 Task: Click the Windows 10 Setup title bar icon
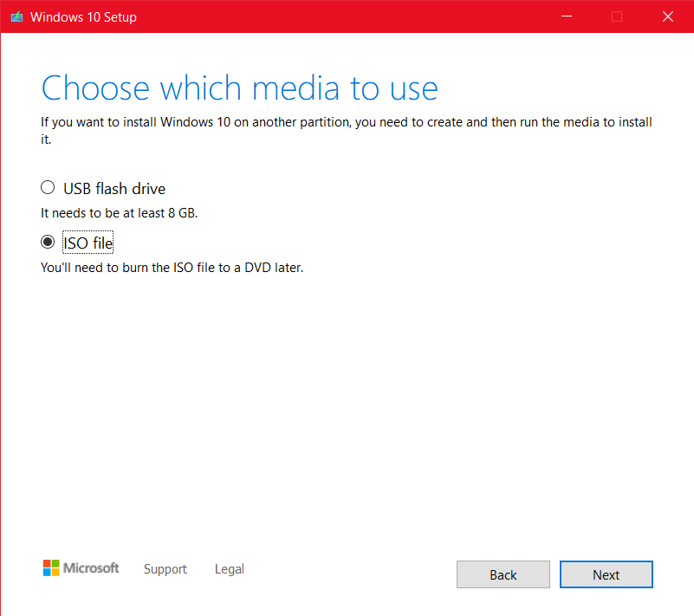[x=16, y=16]
